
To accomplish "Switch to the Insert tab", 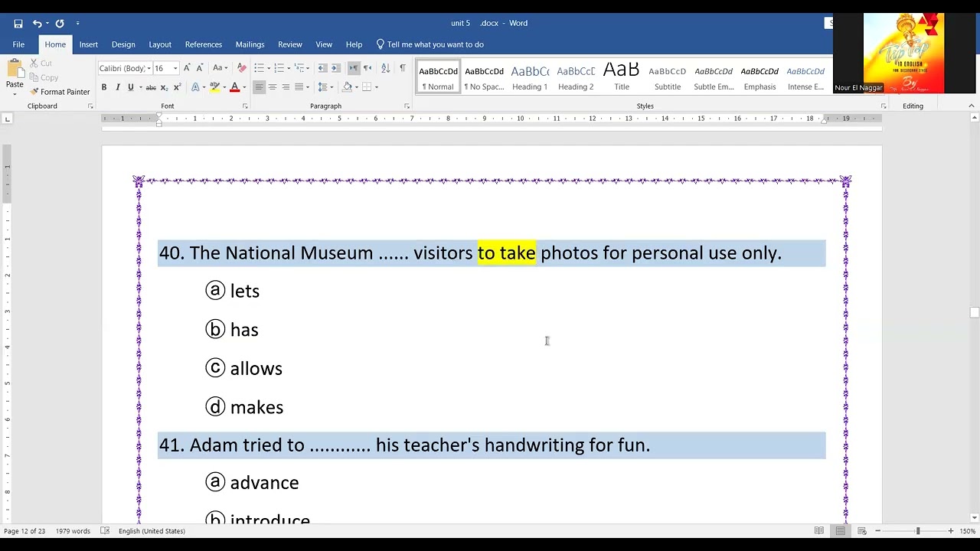I will (89, 44).
